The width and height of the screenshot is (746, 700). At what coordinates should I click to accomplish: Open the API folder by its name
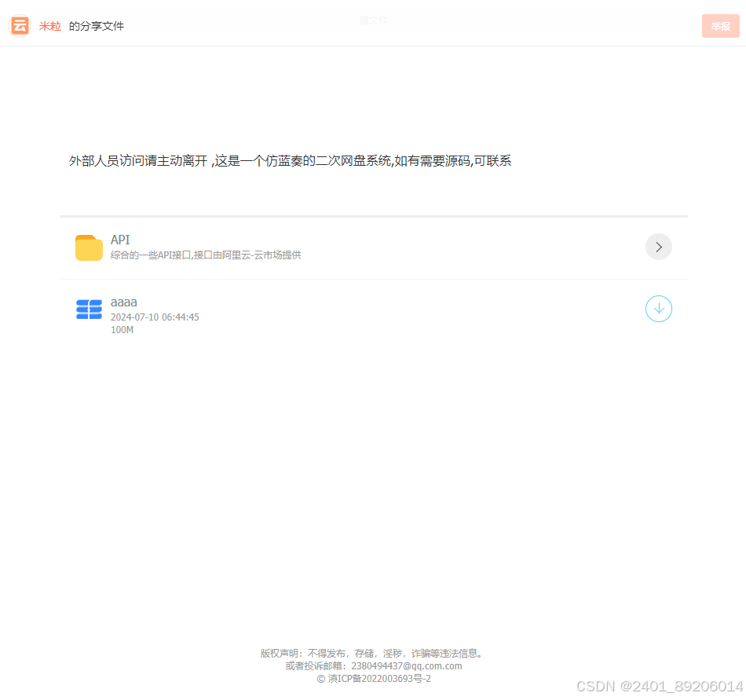pyautogui.click(x=120, y=240)
